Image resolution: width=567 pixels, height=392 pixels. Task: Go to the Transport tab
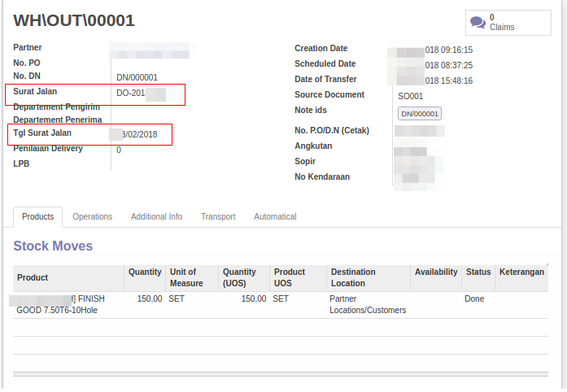point(218,217)
